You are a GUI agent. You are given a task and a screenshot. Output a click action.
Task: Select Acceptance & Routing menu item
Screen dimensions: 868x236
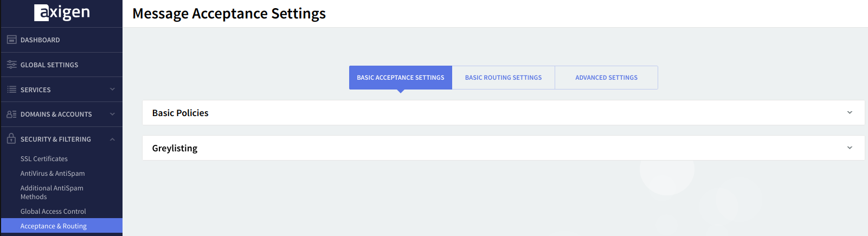(x=53, y=226)
